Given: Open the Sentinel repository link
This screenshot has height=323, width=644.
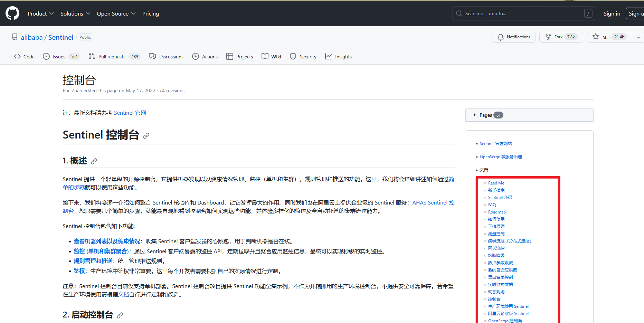Looking at the screenshot, I should pos(61,37).
